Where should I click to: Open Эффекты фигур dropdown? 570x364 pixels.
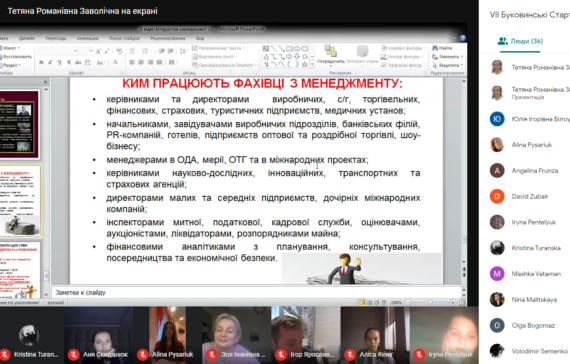coord(402,65)
